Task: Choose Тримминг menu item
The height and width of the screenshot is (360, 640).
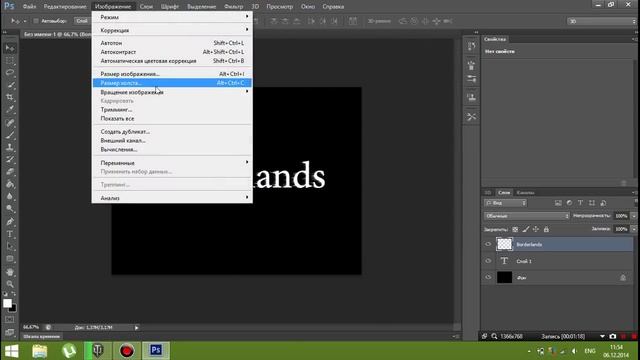Action: tap(172, 109)
